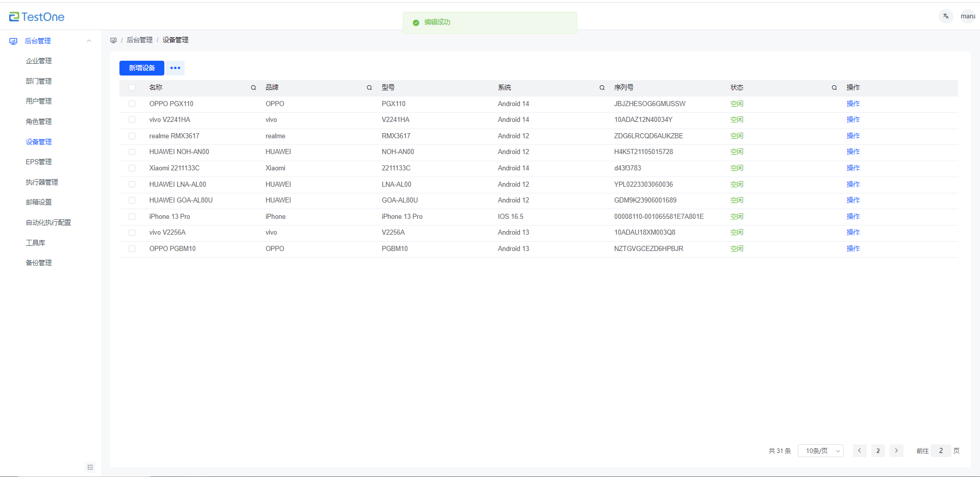Viewport: 980px width, 477px height.
Task: Open 操作 for HUAWEI GOA-AL80U row
Action: (853, 200)
